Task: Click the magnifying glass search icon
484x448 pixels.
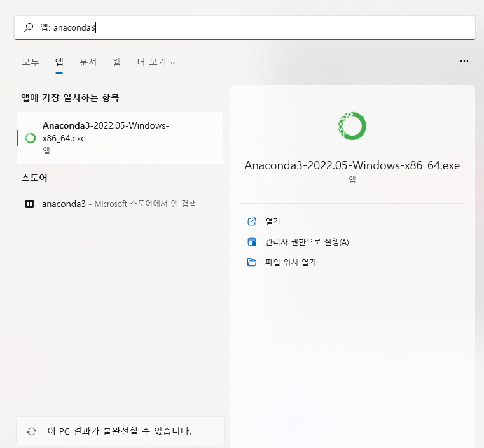Action: click(x=29, y=27)
